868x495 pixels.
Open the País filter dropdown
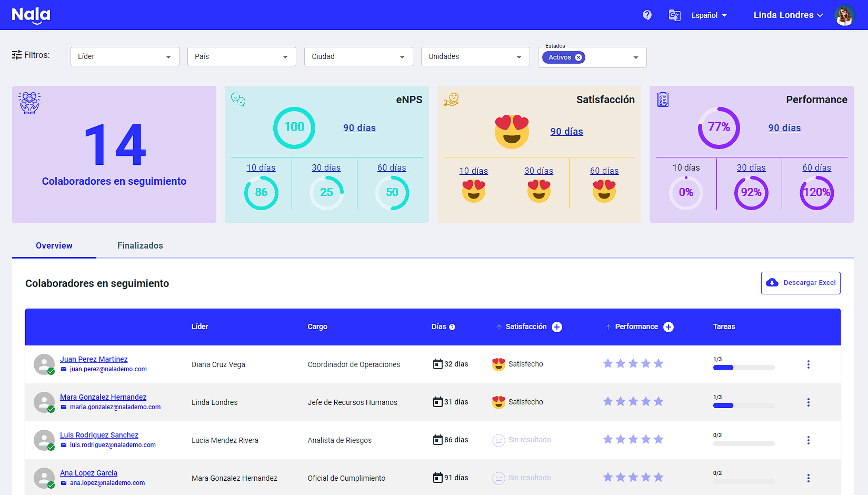242,57
